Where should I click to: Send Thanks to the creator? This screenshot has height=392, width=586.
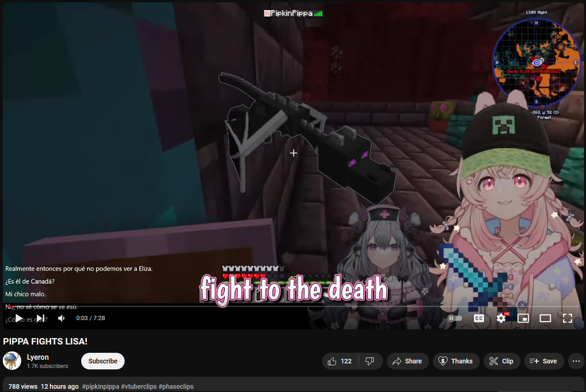(456, 361)
